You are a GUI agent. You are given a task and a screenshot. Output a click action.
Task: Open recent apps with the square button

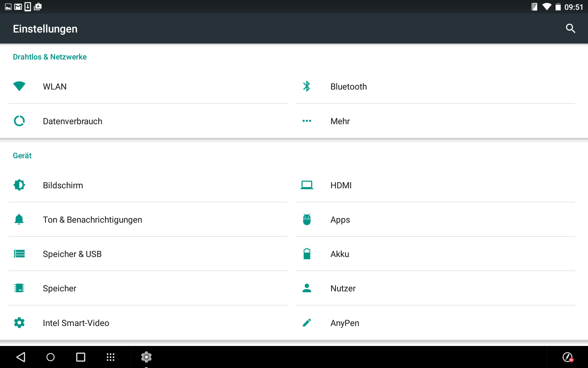81,357
